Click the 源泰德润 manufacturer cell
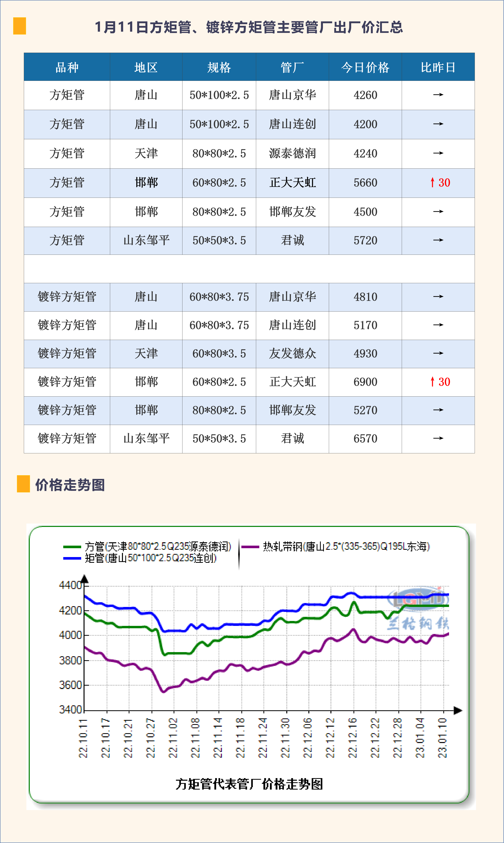This screenshot has width=504, height=843. (292, 154)
